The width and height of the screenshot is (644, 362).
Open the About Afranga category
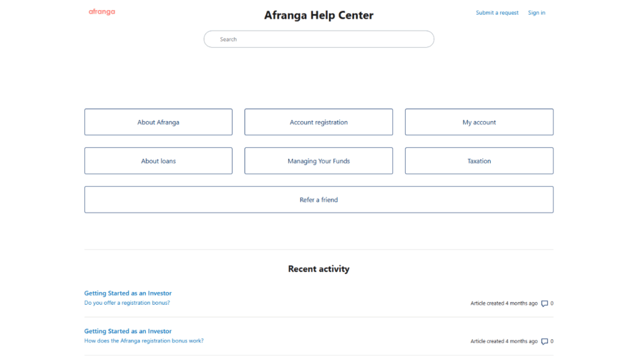[x=158, y=122]
